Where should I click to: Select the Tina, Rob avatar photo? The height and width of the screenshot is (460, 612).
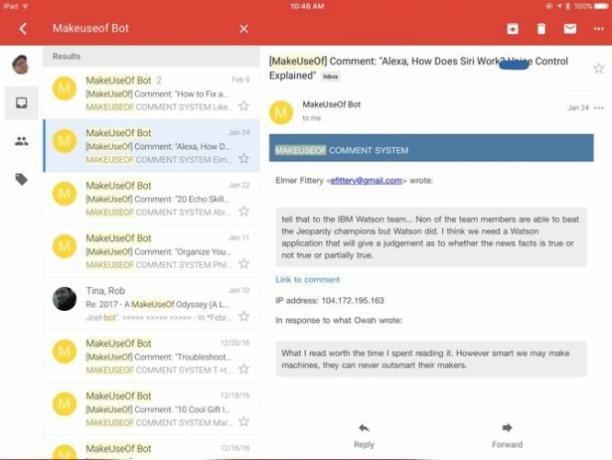click(64, 299)
